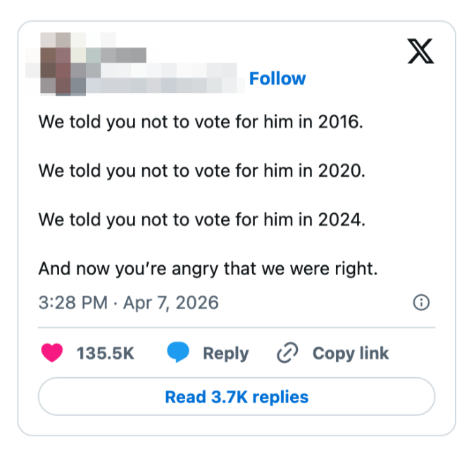The image size is (476, 456).
Task: Click the blue reply speech bubble icon
Action: tap(178, 353)
